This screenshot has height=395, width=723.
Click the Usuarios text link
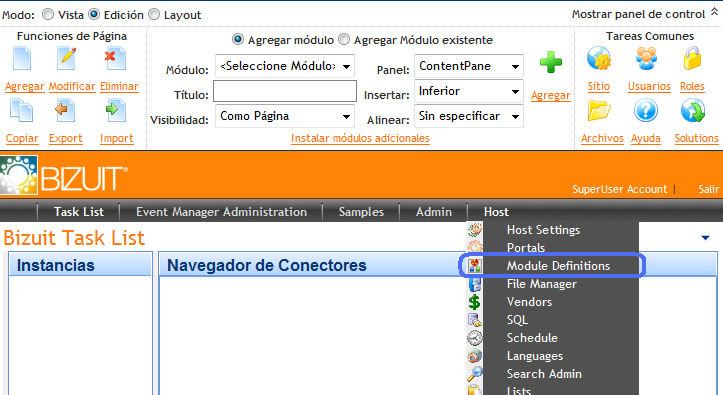pos(649,86)
